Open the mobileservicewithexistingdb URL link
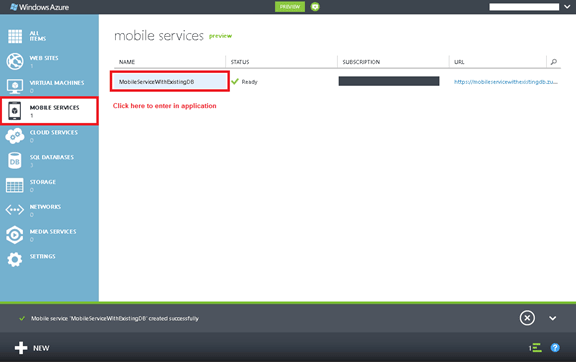This screenshot has height=362, width=576. [506, 82]
